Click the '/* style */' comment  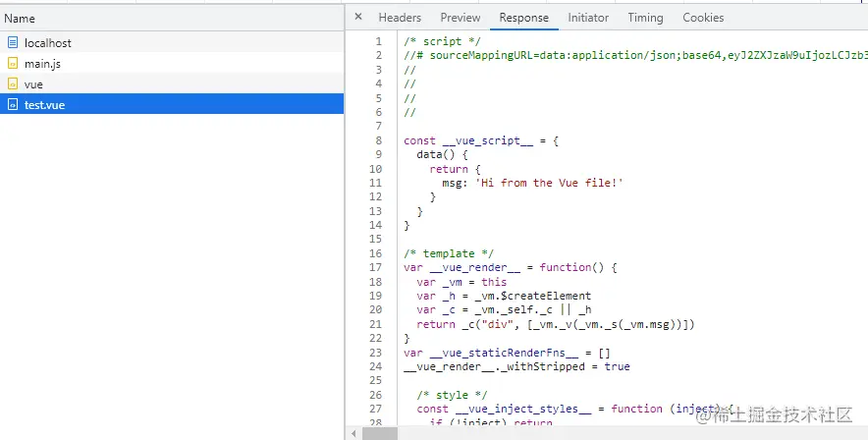452,395
